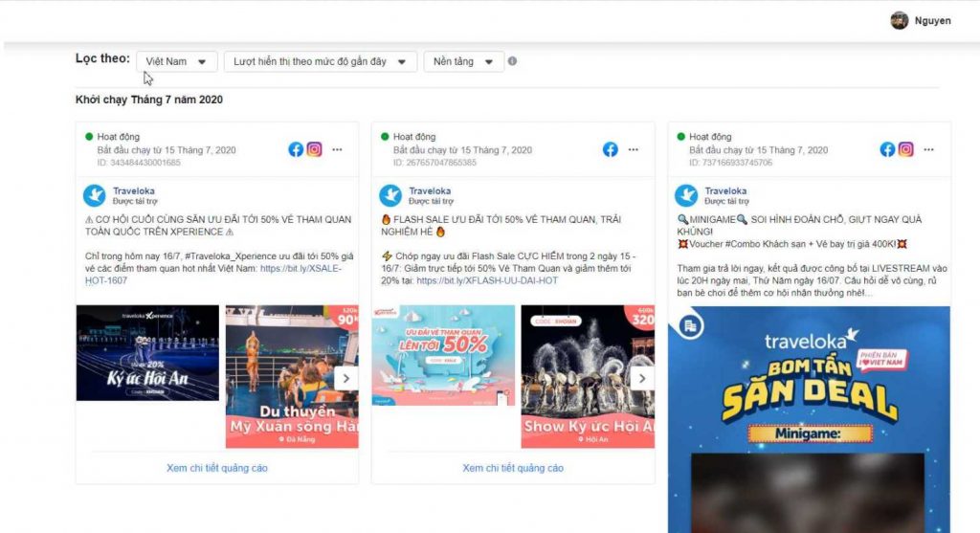The height and width of the screenshot is (533, 980).
Task: Open the Nền tảng platform filter dropdown
Action: point(464,61)
